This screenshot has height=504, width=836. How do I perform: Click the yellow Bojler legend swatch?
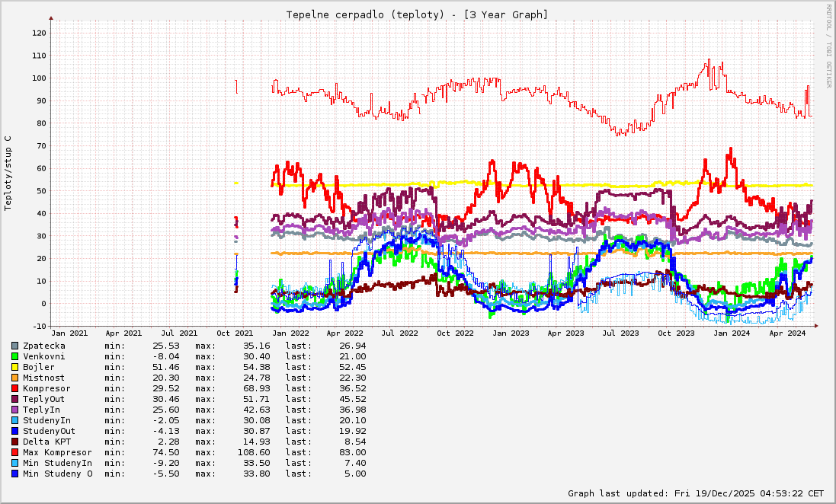(x=14, y=367)
